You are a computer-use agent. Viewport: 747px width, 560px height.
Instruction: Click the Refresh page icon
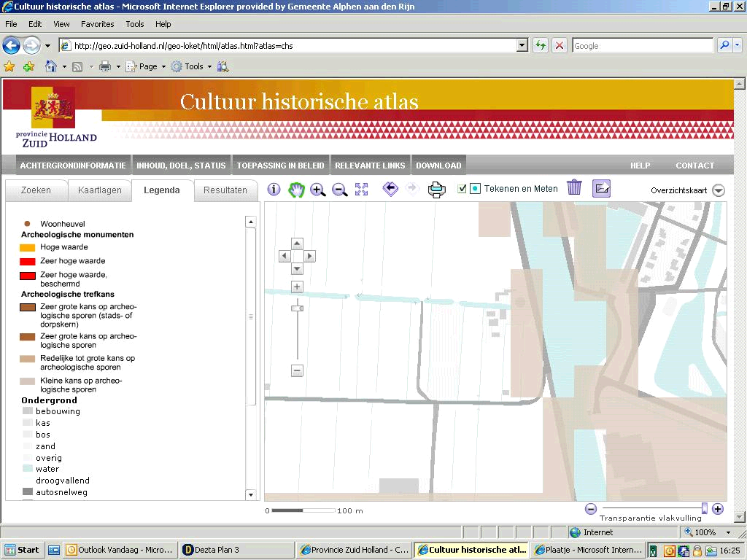(x=540, y=46)
